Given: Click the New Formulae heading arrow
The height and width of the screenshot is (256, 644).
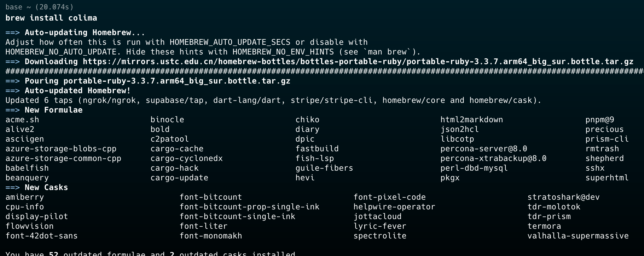Looking at the screenshot, I should point(13,110).
